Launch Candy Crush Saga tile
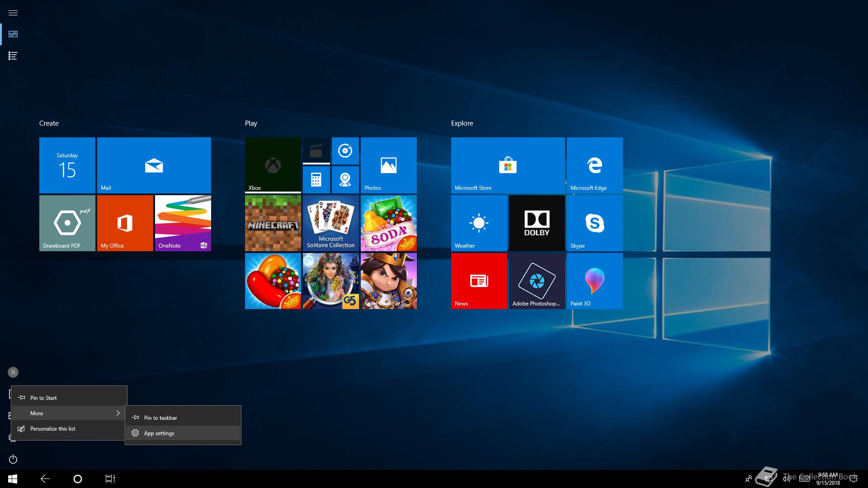This screenshot has height=488, width=868. [273, 281]
